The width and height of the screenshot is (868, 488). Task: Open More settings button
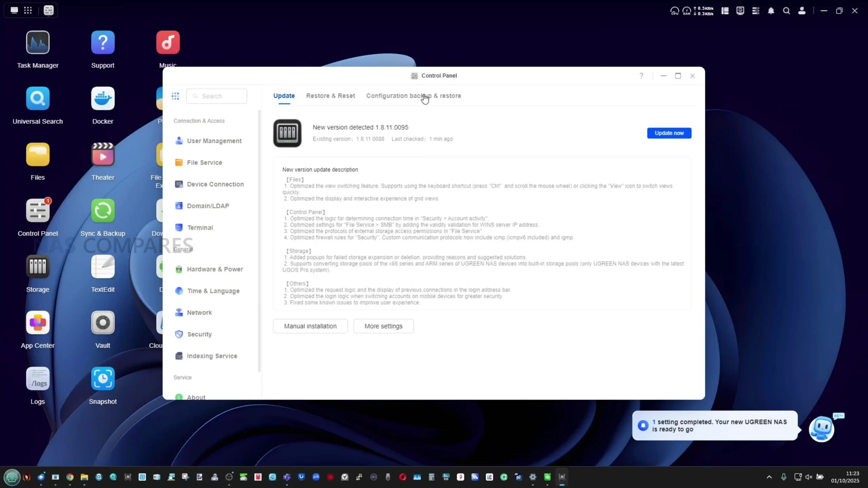(x=383, y=326)
